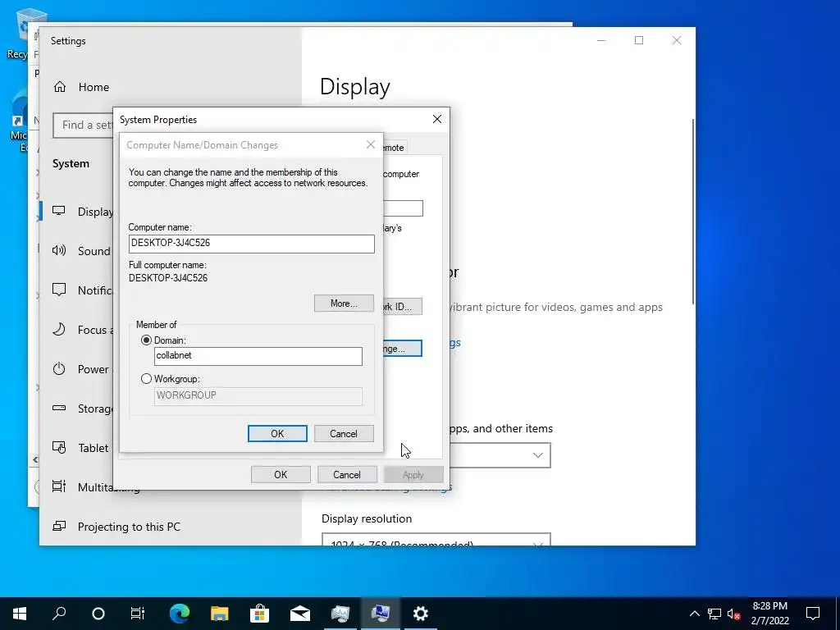840x630 pixels.
Task: Click the Notifications icon in Settings sidebar
Action: click(59, 290)
